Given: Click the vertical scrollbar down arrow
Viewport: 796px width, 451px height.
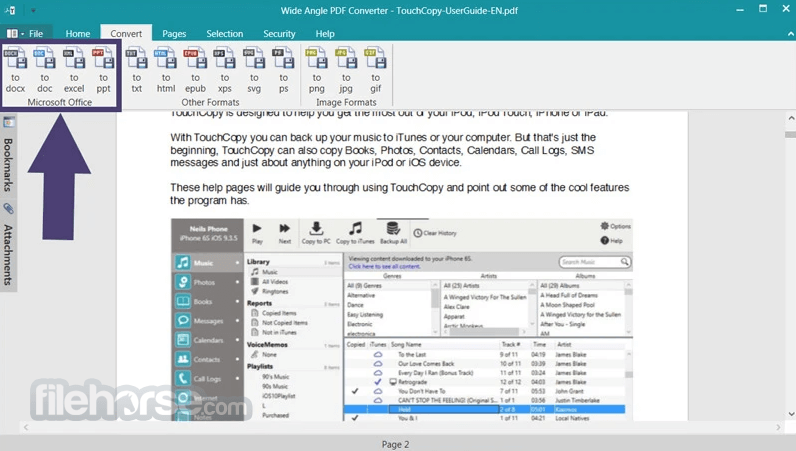Looking at the screenshot, I should 790,414.
